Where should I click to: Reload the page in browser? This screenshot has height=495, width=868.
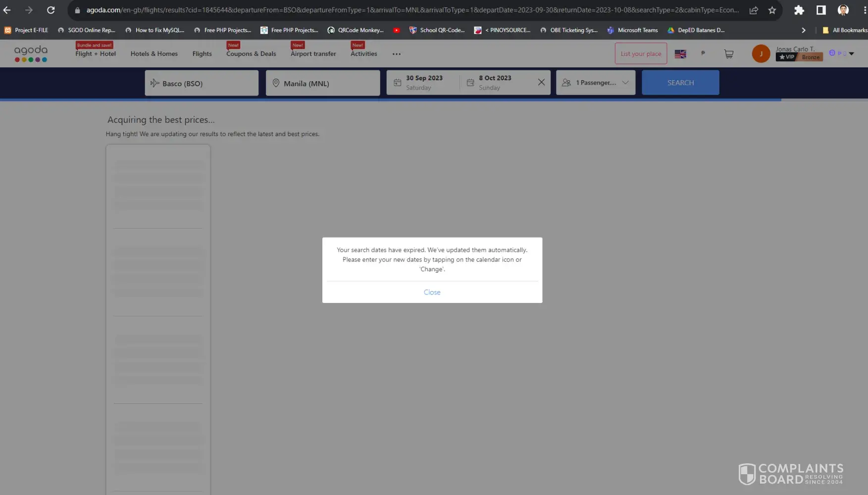coord(51,10)
